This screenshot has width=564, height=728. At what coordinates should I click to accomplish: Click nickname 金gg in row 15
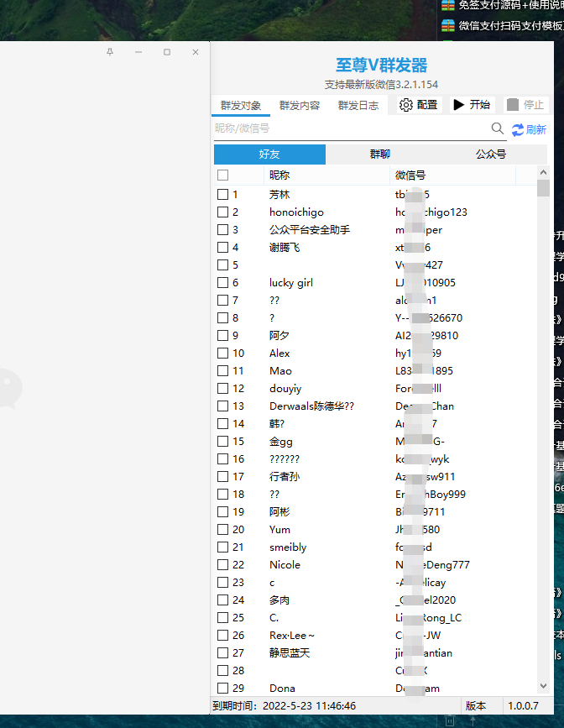click(281, 442)
